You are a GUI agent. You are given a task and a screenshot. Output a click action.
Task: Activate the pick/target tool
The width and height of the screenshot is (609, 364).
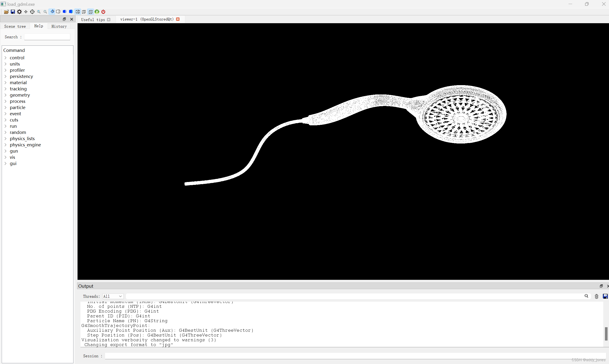coord(32,11)
